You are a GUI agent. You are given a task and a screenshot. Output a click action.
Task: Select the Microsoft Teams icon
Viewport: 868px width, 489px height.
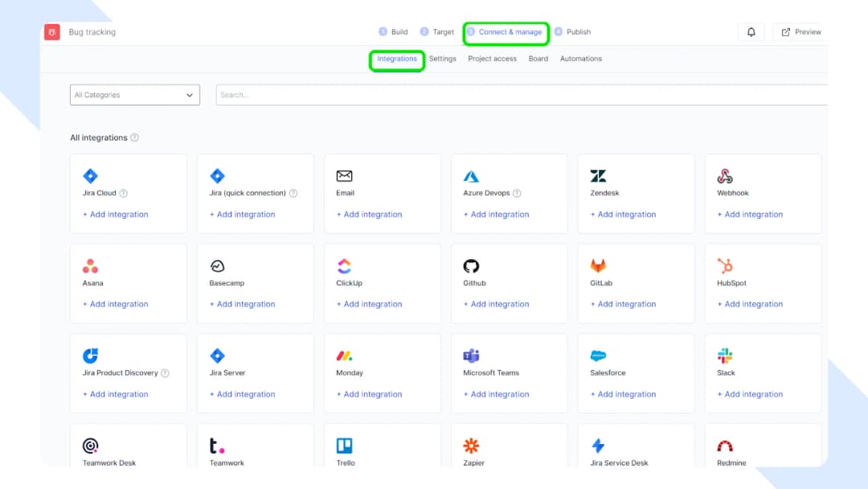(471, 355)
